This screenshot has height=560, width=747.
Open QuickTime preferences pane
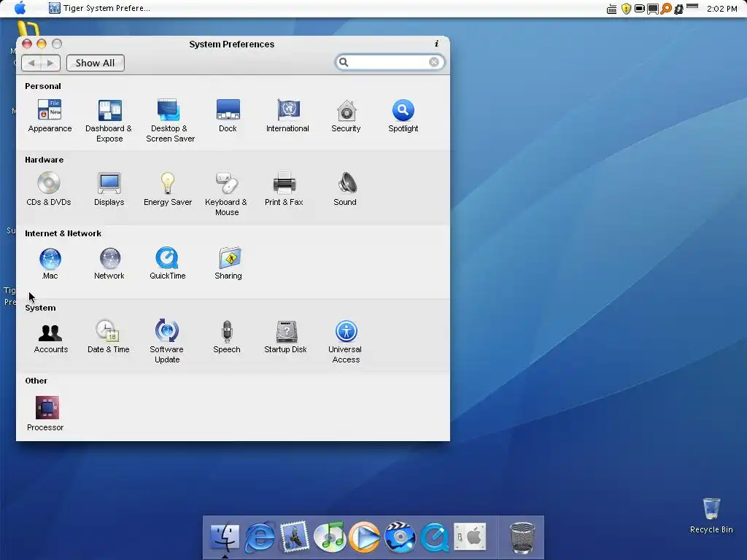coord(167,263)
